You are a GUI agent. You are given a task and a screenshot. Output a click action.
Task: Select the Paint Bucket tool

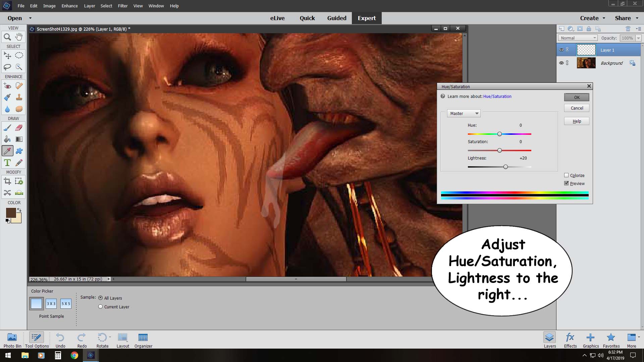(x=7, y=139)
